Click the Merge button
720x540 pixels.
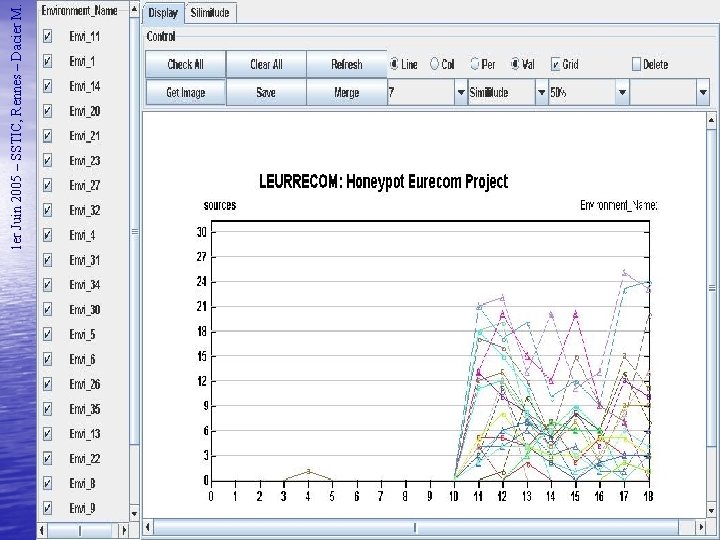347,92
